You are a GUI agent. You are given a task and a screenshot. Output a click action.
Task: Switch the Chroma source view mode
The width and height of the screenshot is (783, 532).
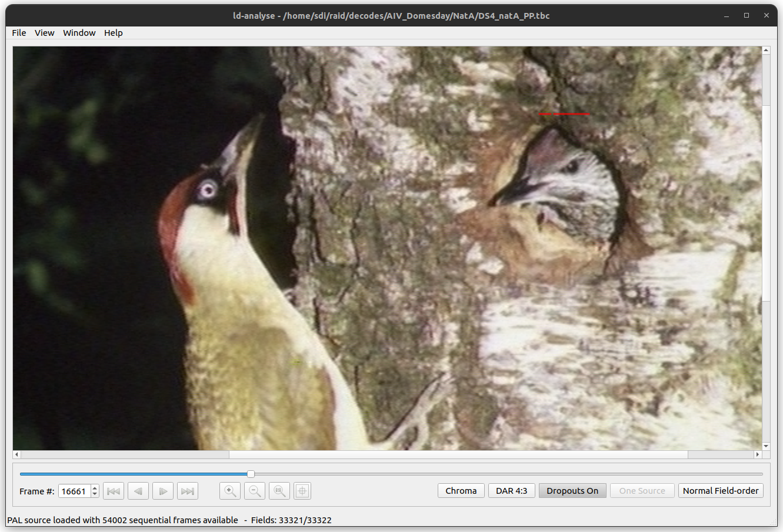tap(461, 491)
